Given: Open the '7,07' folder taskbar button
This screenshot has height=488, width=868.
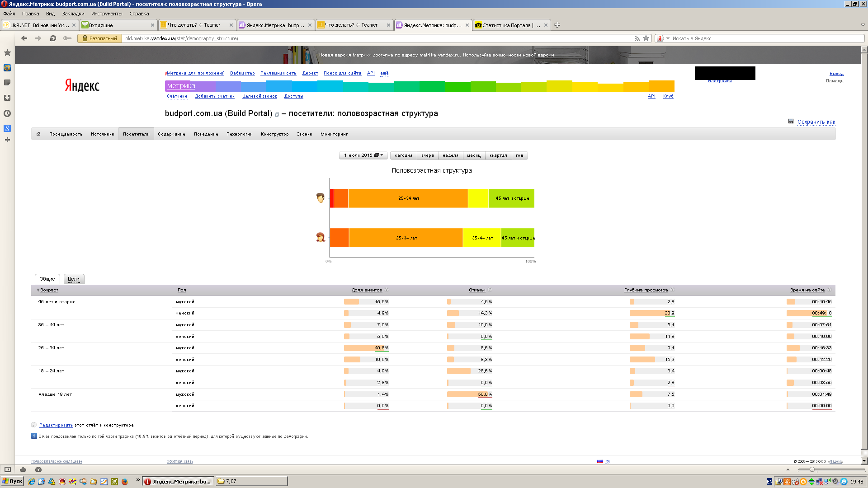Looking at the screenshot, I should pos(251,482).
